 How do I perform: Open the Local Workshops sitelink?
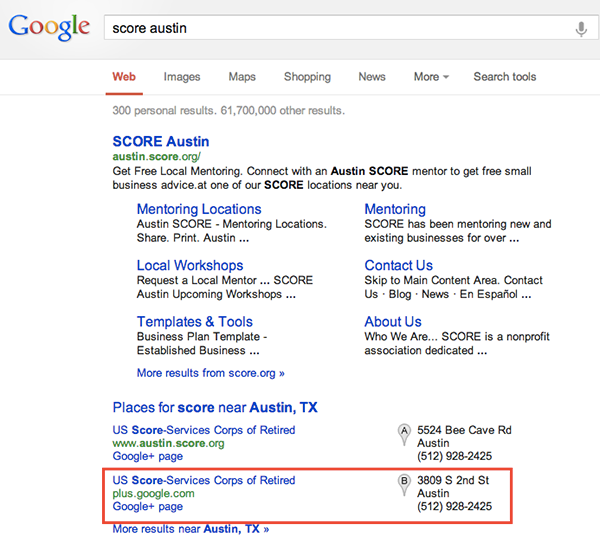(190, 265)
